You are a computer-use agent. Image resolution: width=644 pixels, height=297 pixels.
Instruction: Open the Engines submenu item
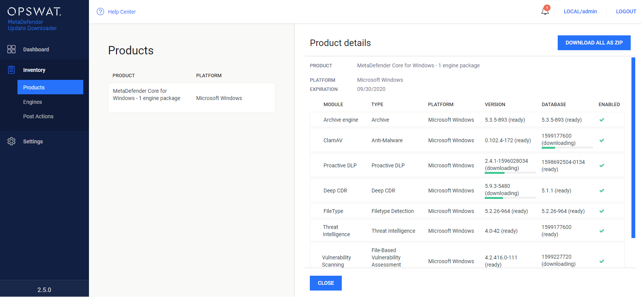pyautogui.click(x=32, y=102)
